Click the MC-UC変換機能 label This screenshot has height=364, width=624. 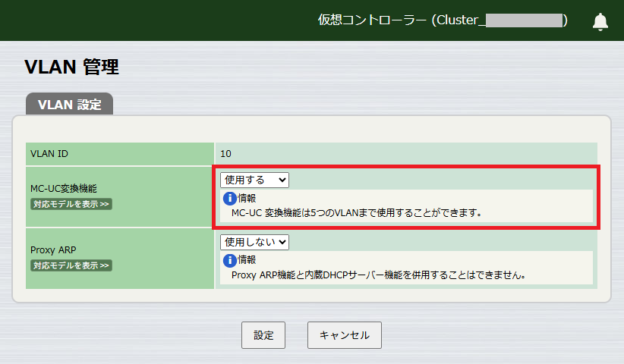click(x=64, y=188)
